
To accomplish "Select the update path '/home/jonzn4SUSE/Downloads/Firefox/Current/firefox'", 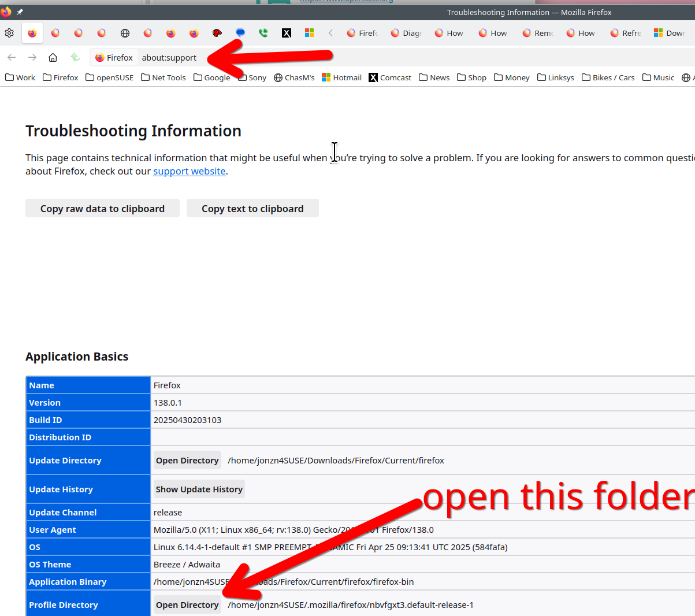I will point(336,461).
